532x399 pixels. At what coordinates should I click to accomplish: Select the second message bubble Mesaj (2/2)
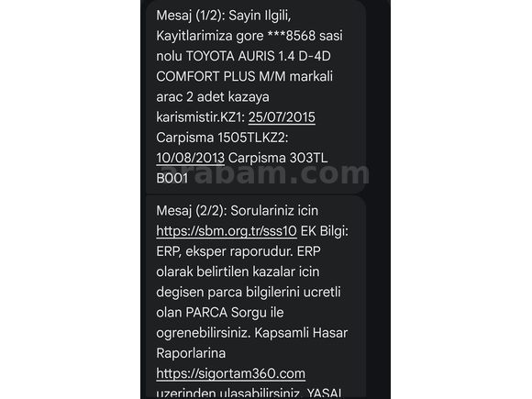tap(256, 297)
